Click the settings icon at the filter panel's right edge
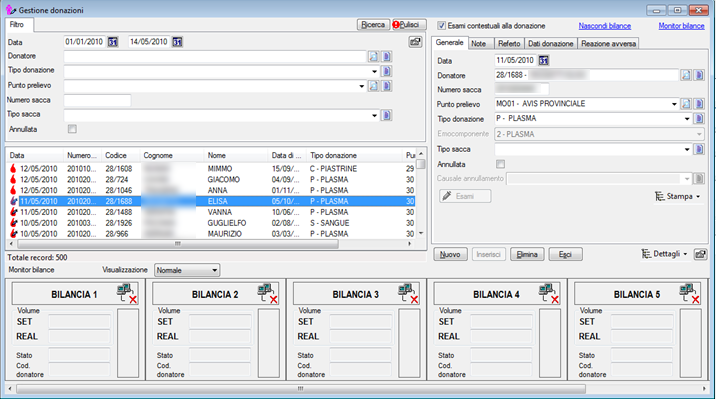The height and width of the screenshot is (399, 716). point(415,42)
